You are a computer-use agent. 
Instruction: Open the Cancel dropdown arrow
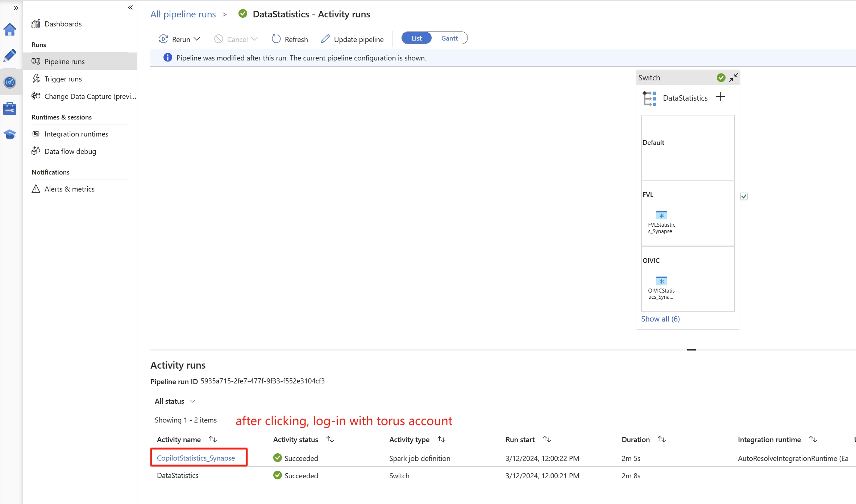click(254, 39)
